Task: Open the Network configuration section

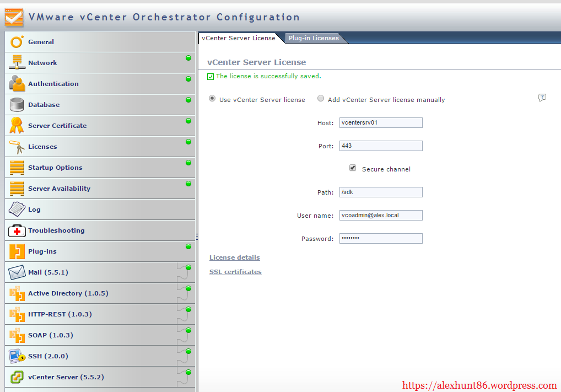Action: click(x=100, y=63)
